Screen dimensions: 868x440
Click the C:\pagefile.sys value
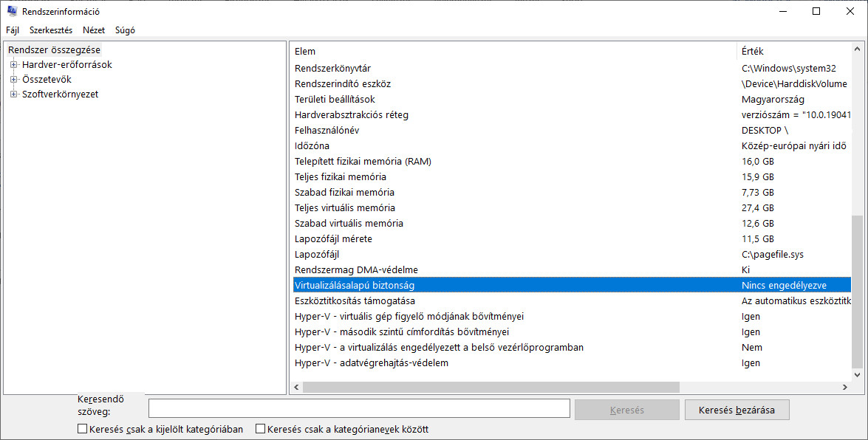[772, 255]
